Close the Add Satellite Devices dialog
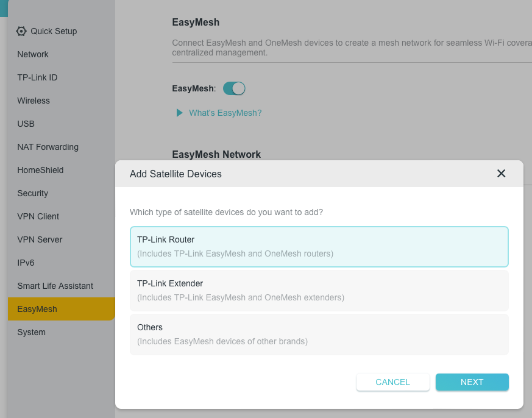Viewport: 532px width, 418px height. pos(501,174)
